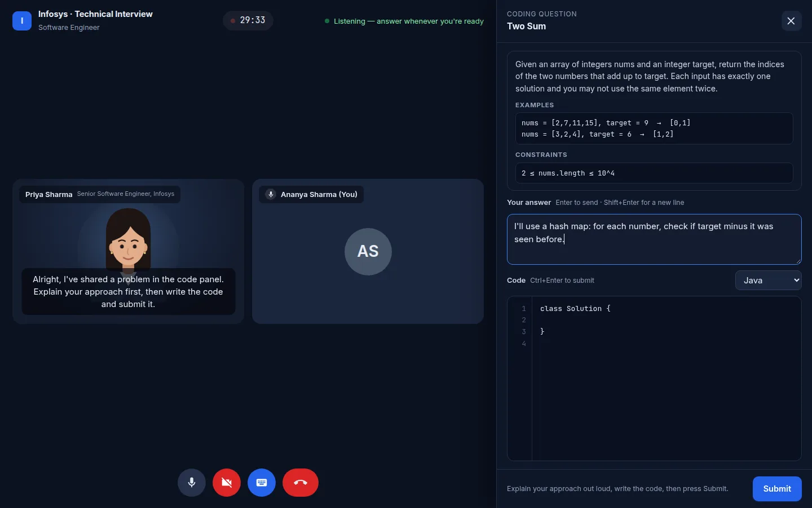
Task: End the call with red hang-up button
Action: point(301,483)
